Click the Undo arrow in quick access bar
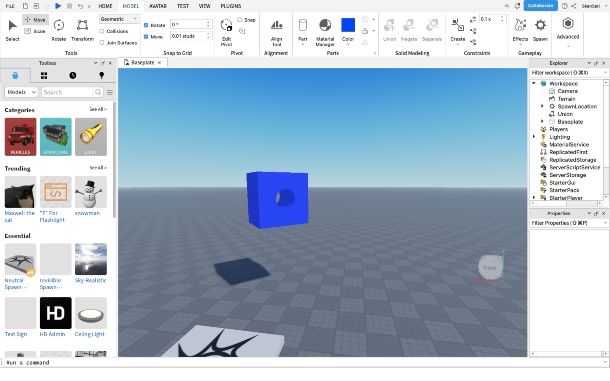Screen dimensions: 610x381 pos(80,6)
